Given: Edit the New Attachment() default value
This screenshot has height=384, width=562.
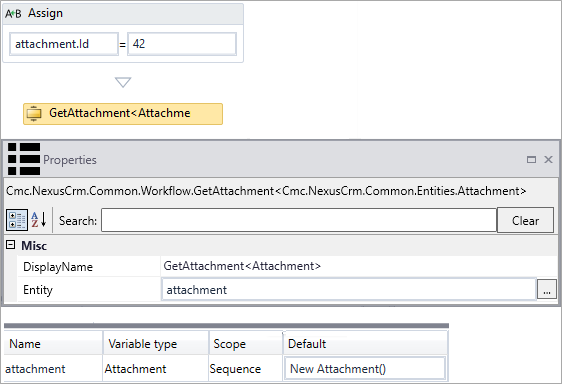Looking at the screenshot, I should tap(365, 368).
